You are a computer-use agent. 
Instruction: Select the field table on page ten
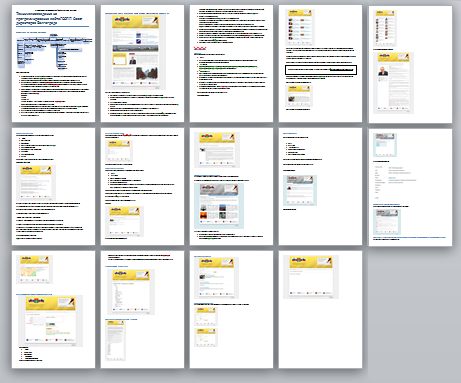[396, 180]
